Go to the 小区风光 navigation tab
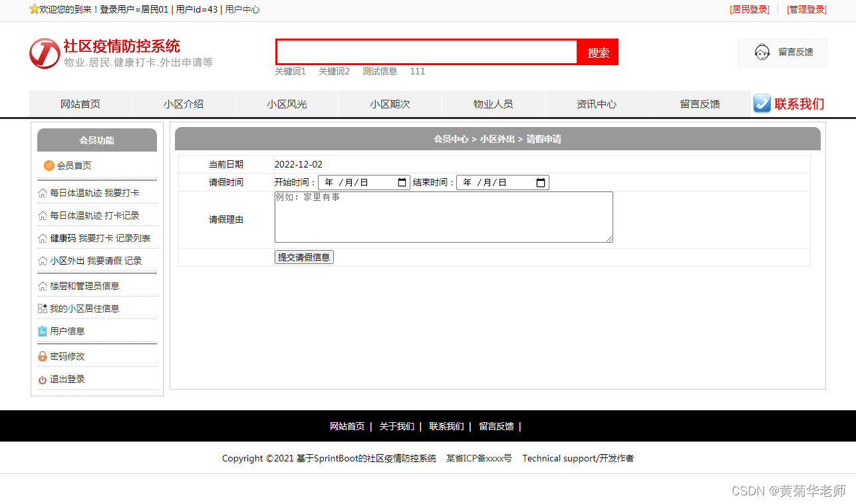 tap(287, 104)
